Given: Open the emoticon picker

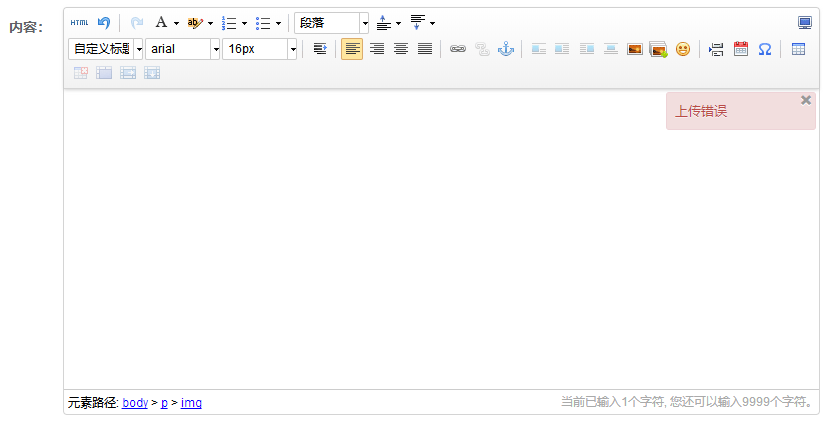Looking at the screenshot, I should point(683,49).
